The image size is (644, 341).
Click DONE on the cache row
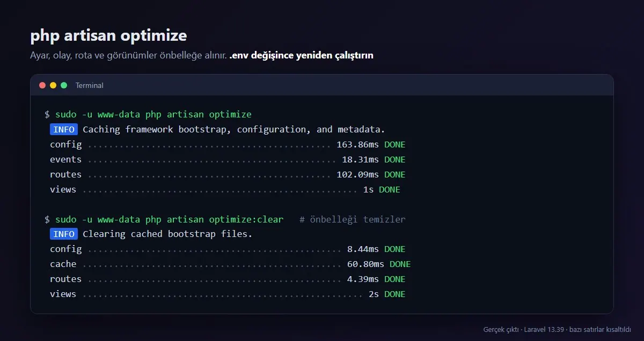[x=400, y=264]
